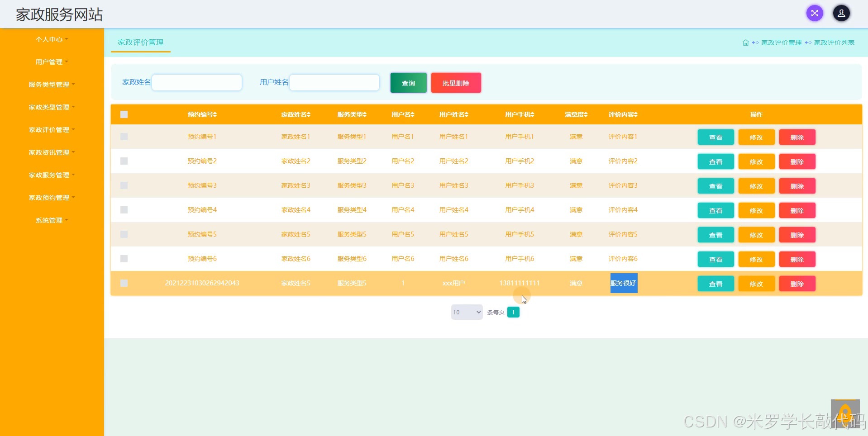Screen dimensions: 868x436
Task: Expand the 服务类型管理 sidebar menu
Action: [52, 85]
